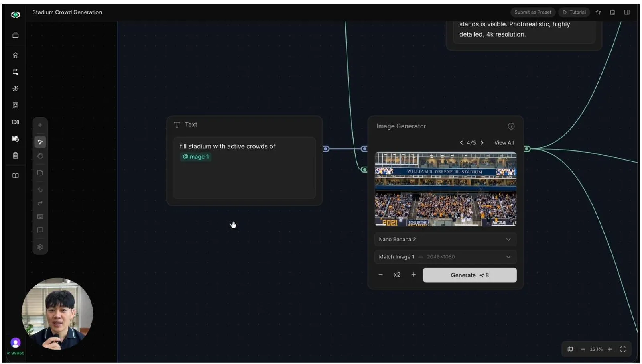This screenshot has width=642, height=364.
Task: Open keyboard shortcuts icon in toolbar
Action: tap(40, 217)
